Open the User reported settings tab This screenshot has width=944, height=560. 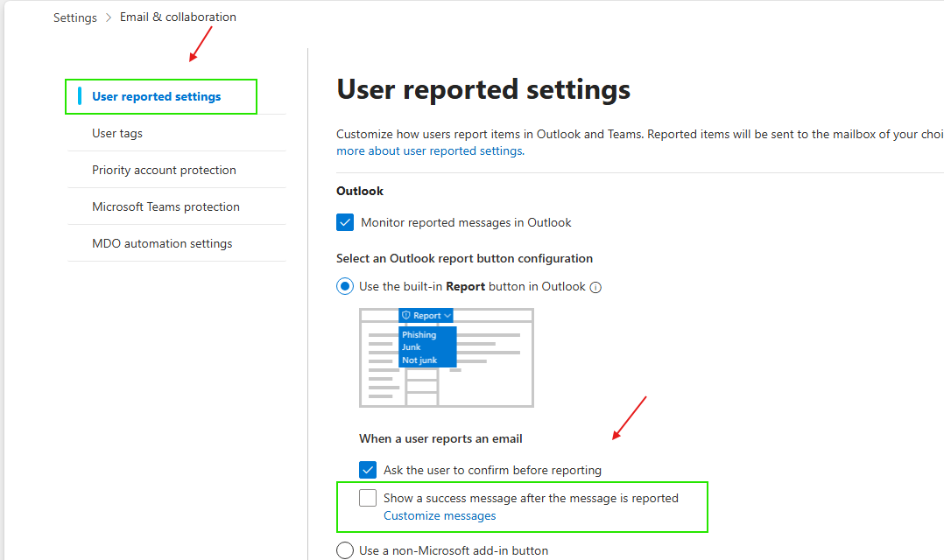pyautogui.click(x=157, y=96)
